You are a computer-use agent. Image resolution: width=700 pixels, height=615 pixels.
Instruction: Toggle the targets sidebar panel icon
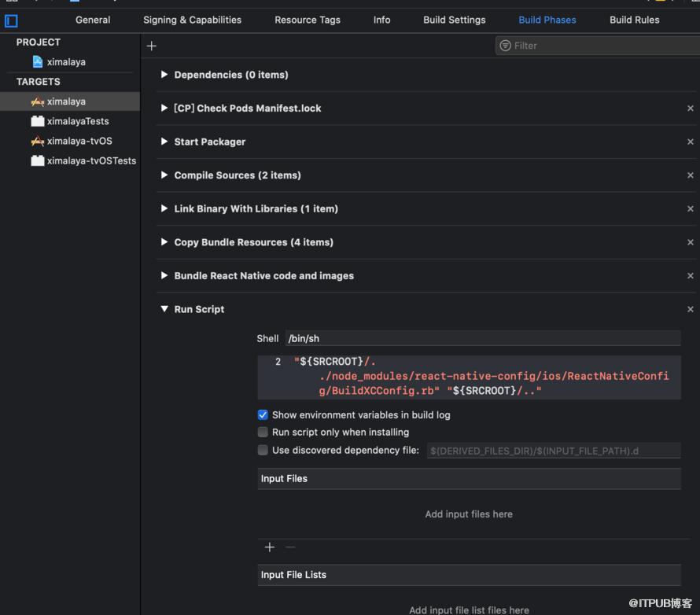pyautogui.click(x=11, y=20)
